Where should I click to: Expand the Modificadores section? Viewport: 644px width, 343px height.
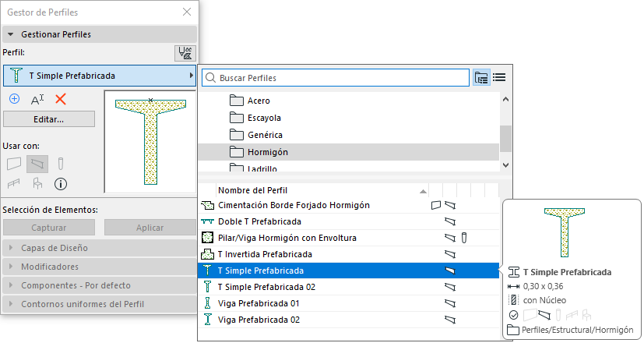click(11, 267)
